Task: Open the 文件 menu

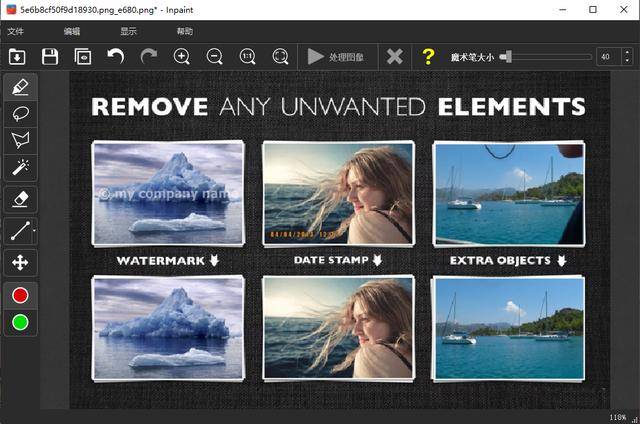Action: pos(16,31)
